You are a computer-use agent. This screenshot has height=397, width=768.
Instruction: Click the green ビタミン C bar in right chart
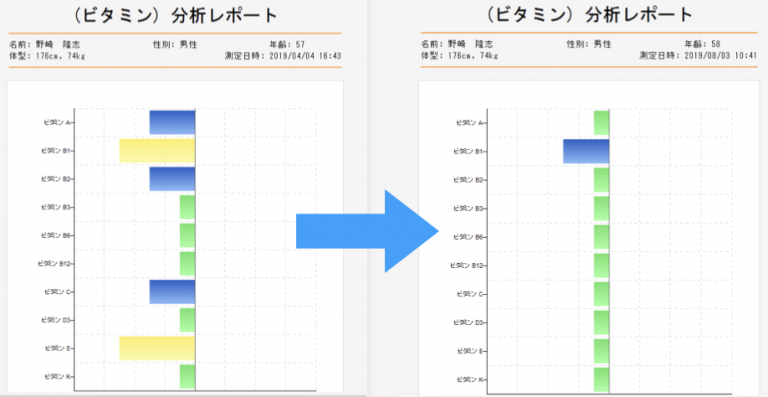coord(601,294)
